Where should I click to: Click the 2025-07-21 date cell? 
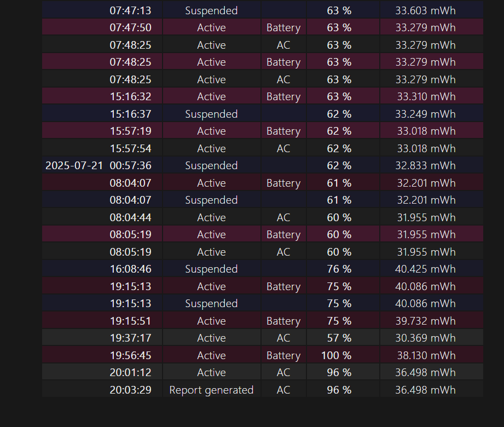pos(74,165)
